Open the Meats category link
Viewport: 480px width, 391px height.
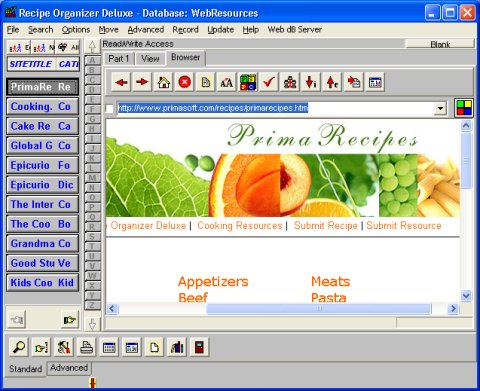330,282
